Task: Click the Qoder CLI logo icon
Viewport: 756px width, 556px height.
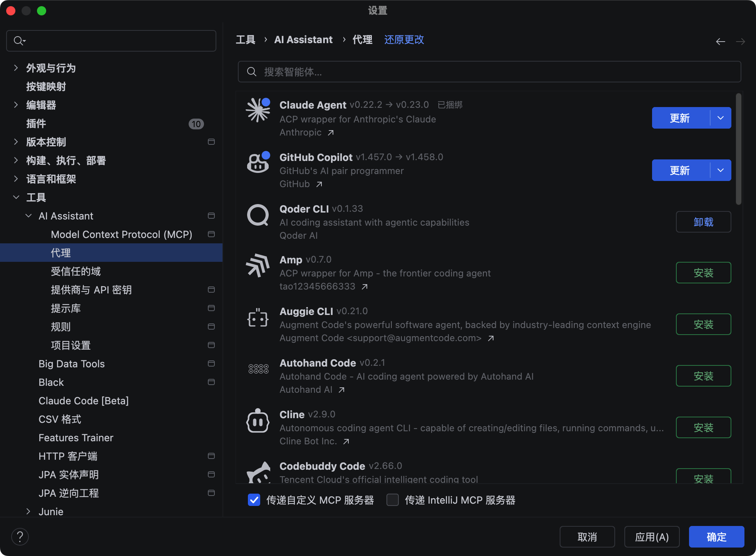Action: coord(258,215)
